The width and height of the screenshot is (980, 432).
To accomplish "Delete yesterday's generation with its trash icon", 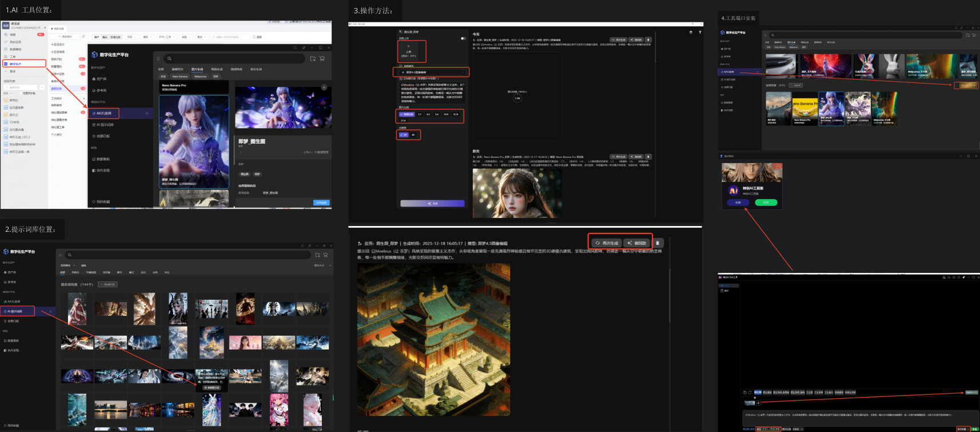I will [x=648, y=156].
